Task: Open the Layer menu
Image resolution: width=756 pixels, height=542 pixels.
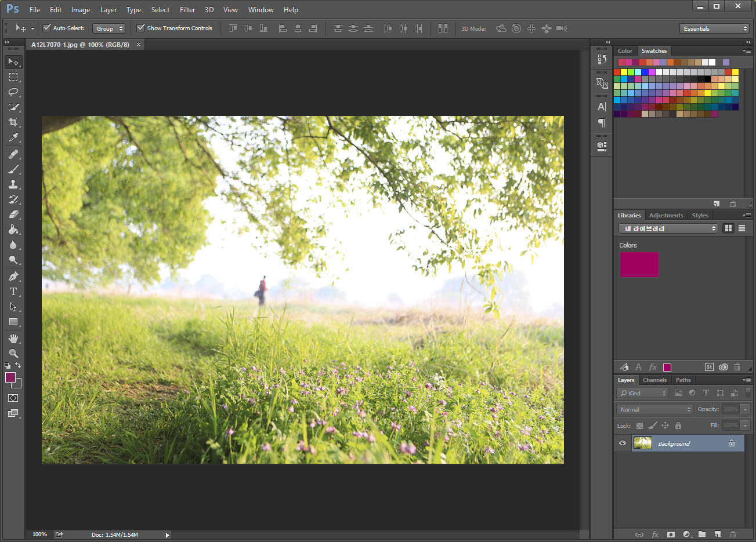Action: [108, 9]
